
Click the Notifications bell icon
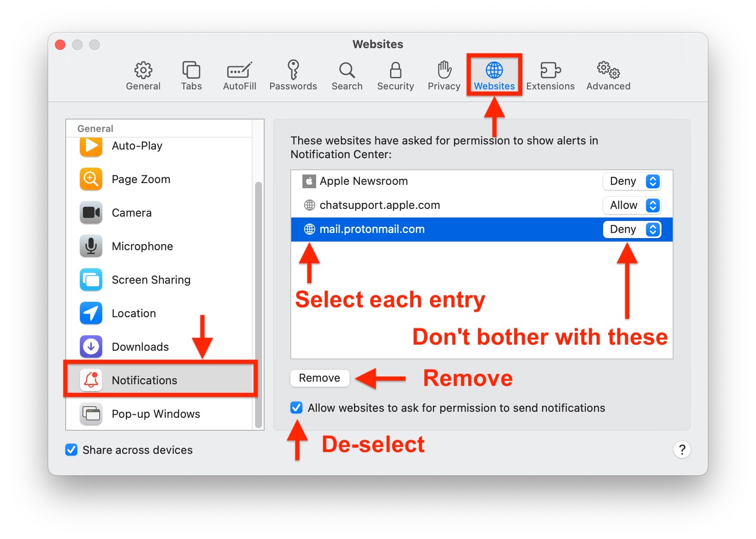[91, 380]
